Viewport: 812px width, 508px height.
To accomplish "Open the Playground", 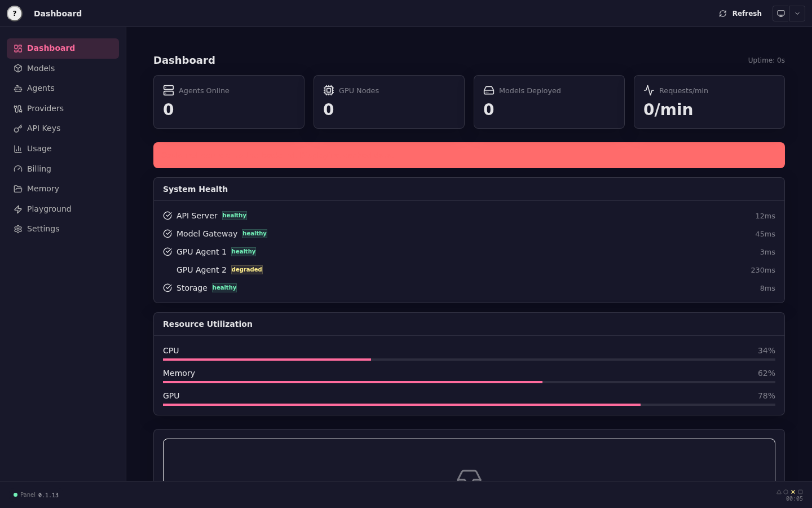I will pos(63,209).
